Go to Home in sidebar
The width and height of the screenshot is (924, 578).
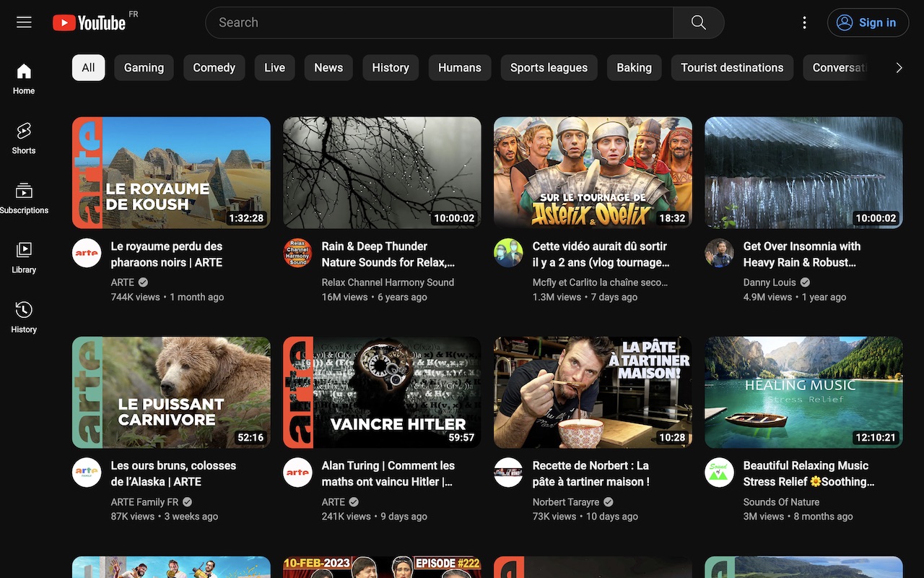tap(24, 79)
